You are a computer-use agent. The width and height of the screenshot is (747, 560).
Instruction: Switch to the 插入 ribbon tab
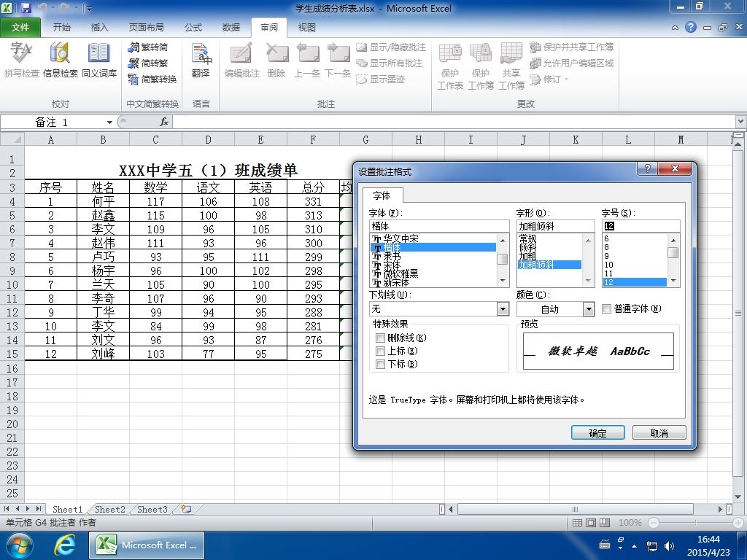[x=99, y=28]
